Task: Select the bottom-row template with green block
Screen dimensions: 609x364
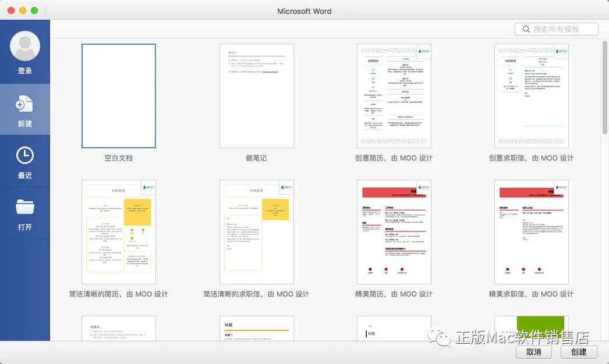Action: [532, 329]
